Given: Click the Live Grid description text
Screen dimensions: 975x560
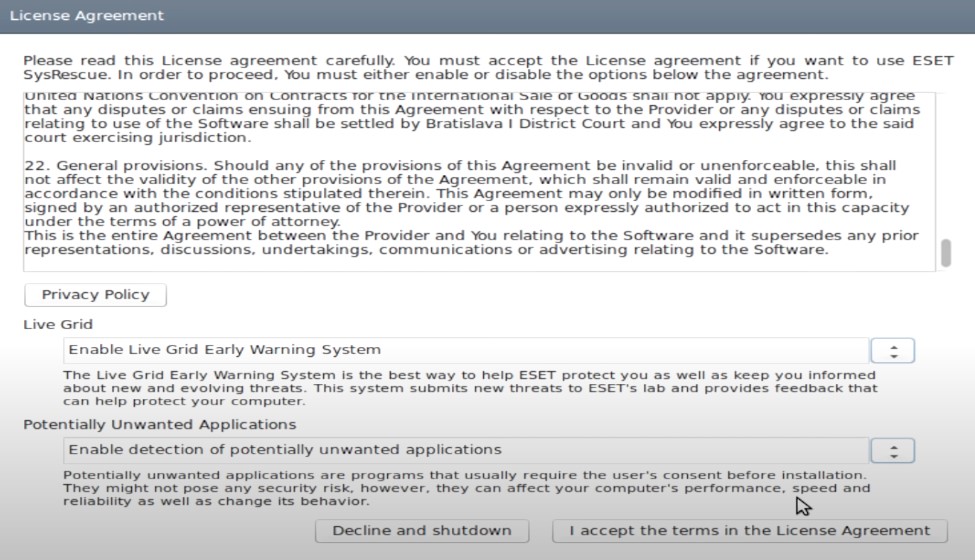Looking at the screenshot, I should (470, 388).
